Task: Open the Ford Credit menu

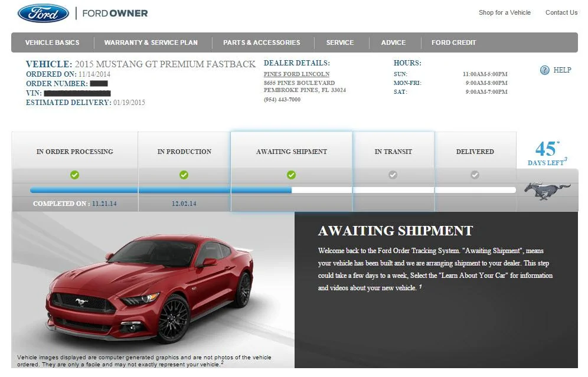Action: tap(454, 42)
